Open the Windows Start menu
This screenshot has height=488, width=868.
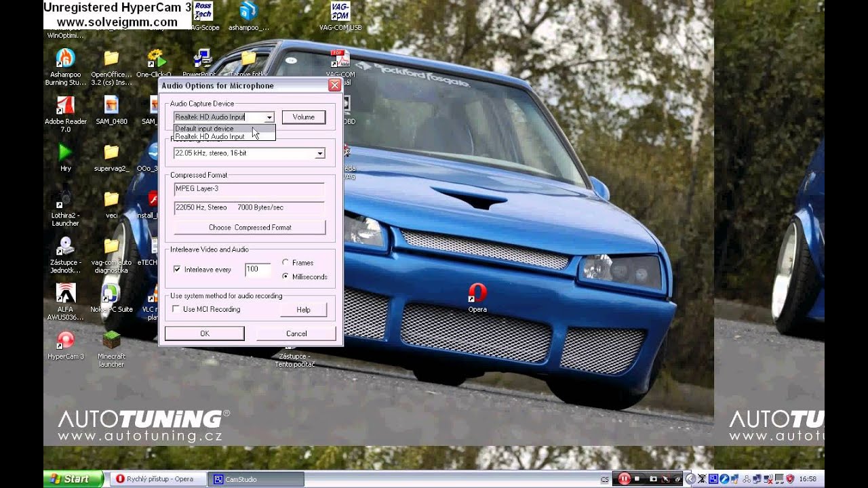click(73, 479)
